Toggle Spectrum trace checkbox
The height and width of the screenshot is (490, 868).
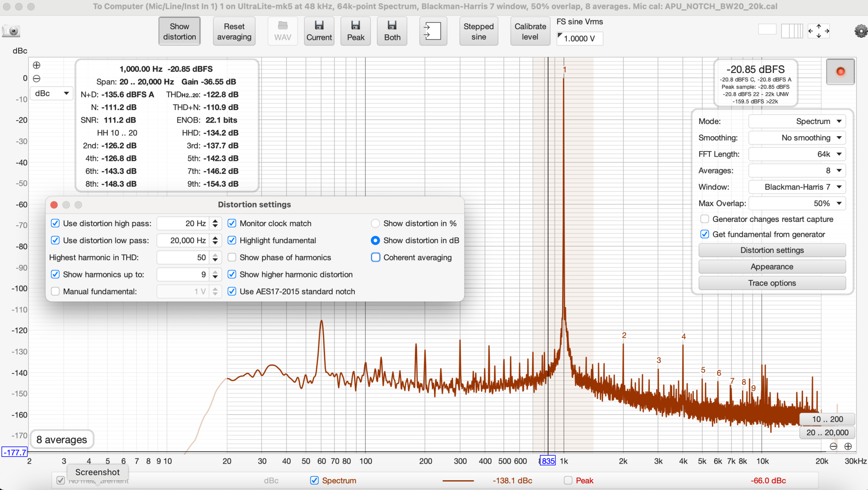[314, 480]
